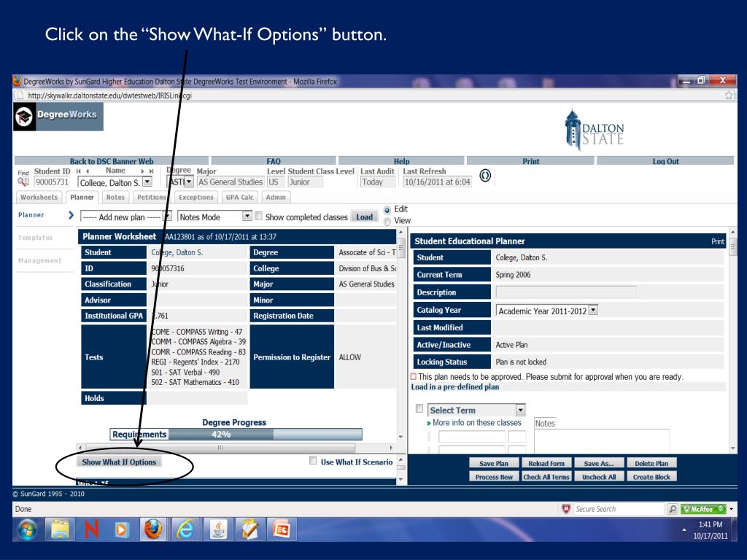Click the McAfee shield icon in status bar
Image resolution: width=747 pixels, height=560 pixels.
click(x=566, y=509)
